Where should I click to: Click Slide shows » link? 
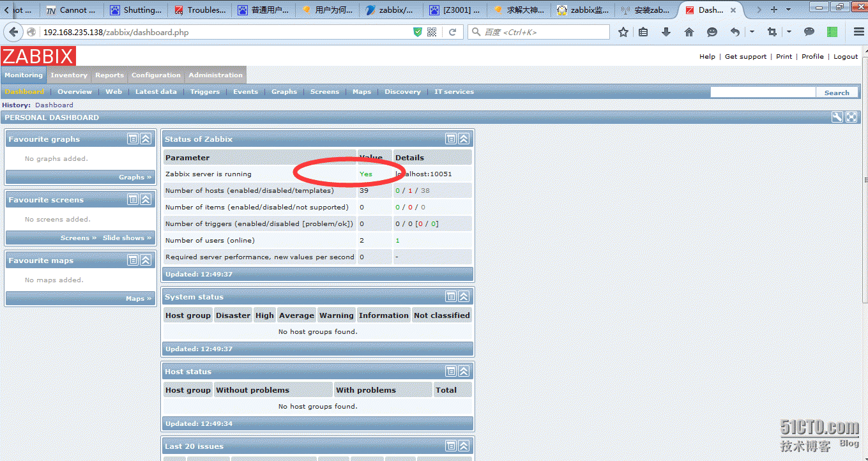click(127, 238)
